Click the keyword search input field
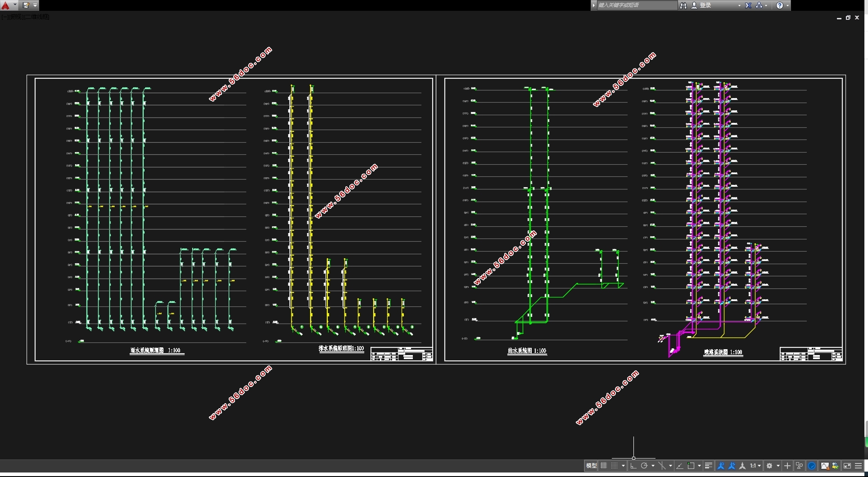 click(x=636, y=5)
